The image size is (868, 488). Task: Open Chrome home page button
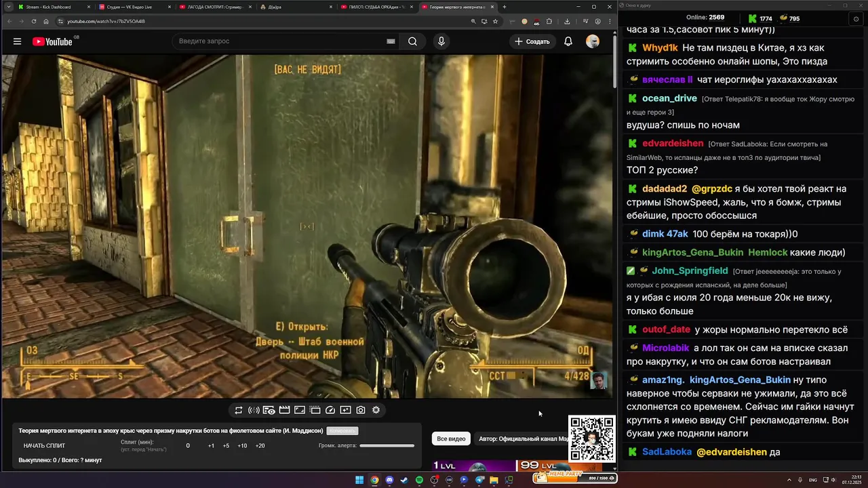pos(46,21)
